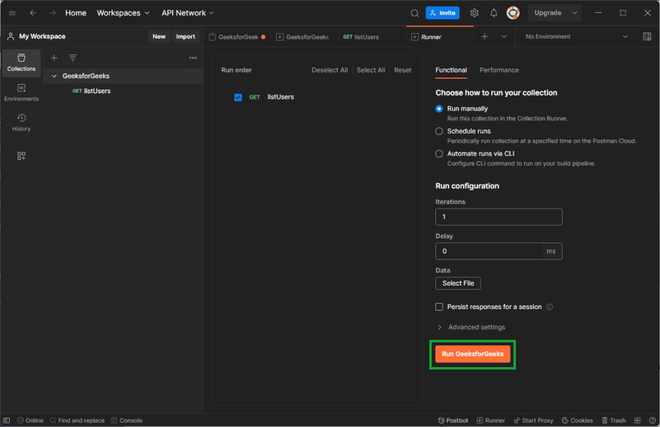The image size is (660, 427).
Task: Click the Online status indicator
Action: click(x=30, y=420)
